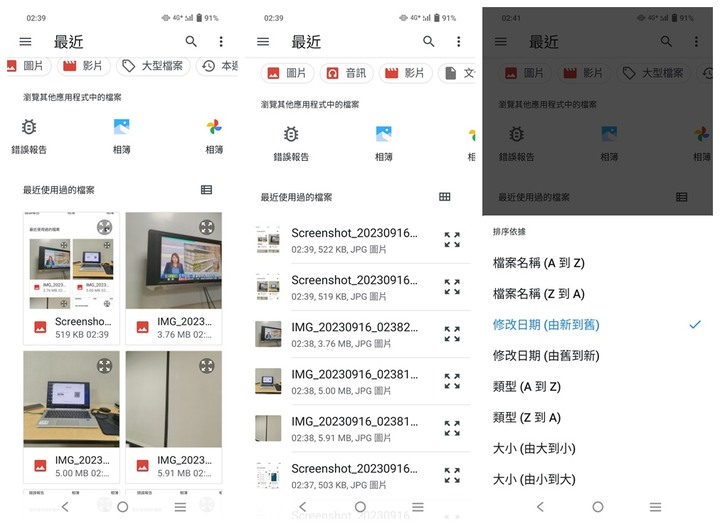Expand preview of 3.76 MB IMG list row
The width and height of the screenshot is (720, 526).
point(452,334)
